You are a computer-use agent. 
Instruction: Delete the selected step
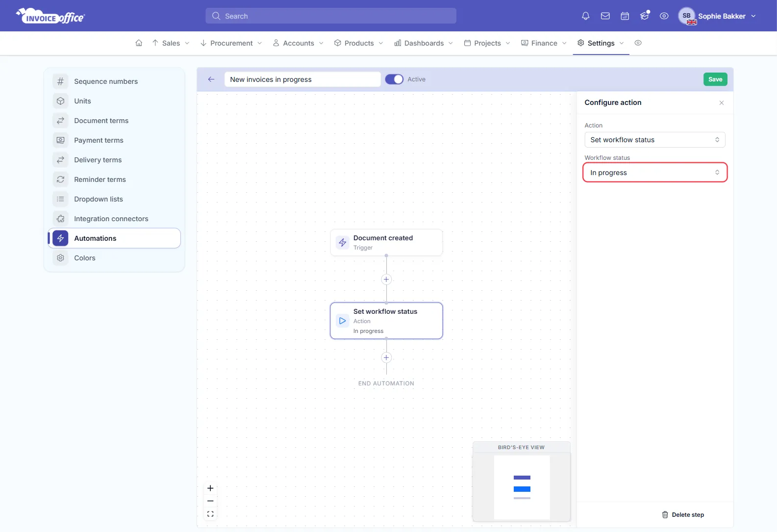[683, 515]
